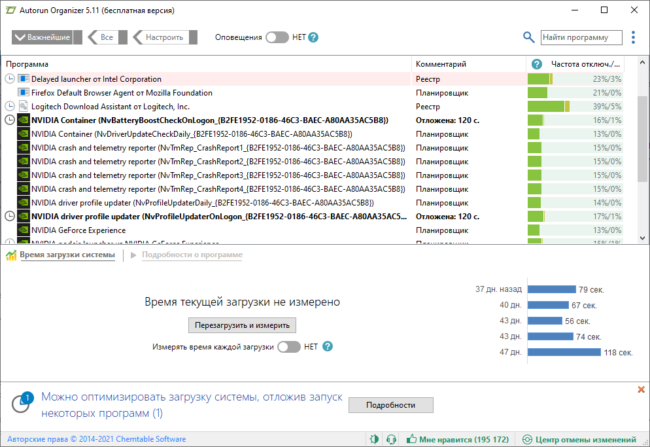Close the optimization tip with orange X
650x447 pixels.
pyautogui.click(x=641, y=389)
